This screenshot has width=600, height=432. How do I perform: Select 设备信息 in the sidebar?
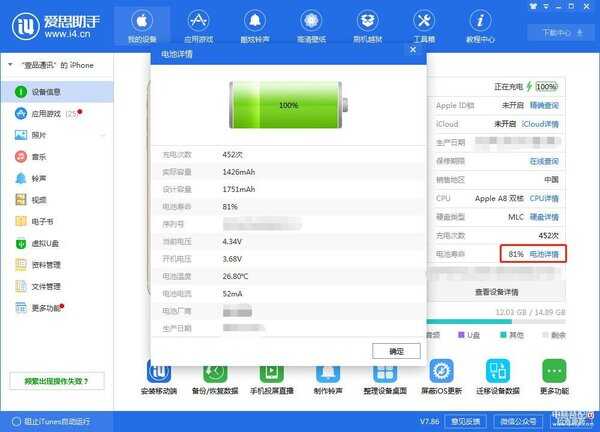click(x=57, y=92)
